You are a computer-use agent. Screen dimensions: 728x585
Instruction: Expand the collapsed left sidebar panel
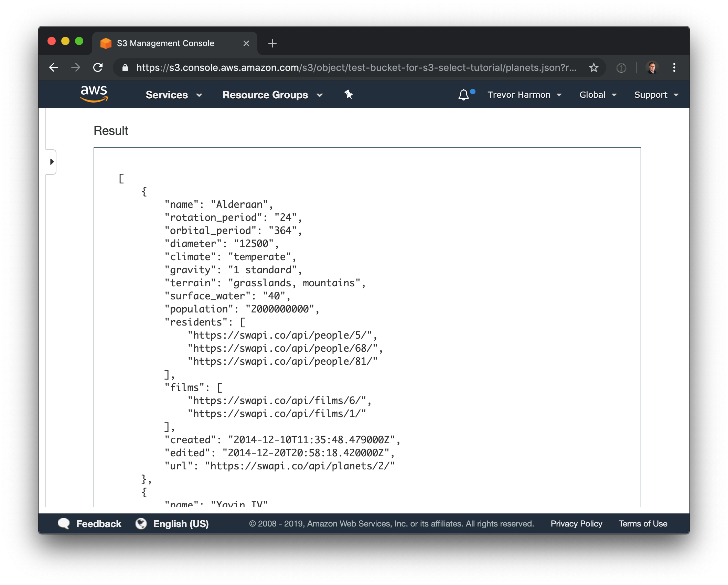point(52,162)
